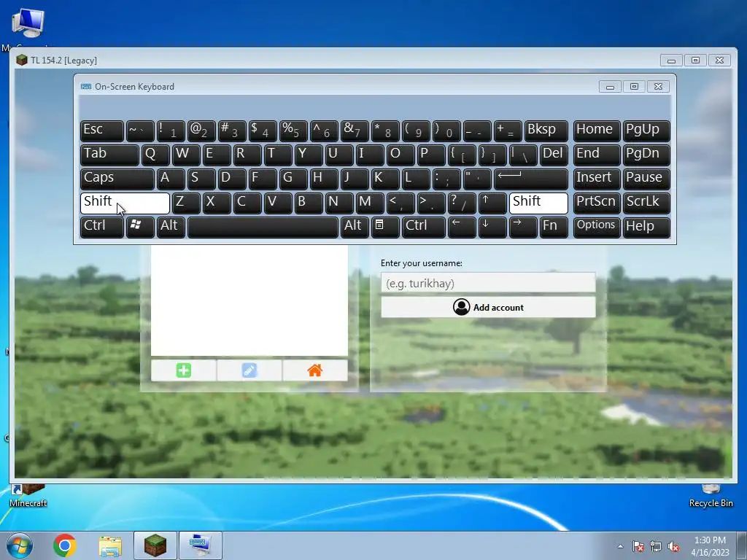Click the A key

171,179
